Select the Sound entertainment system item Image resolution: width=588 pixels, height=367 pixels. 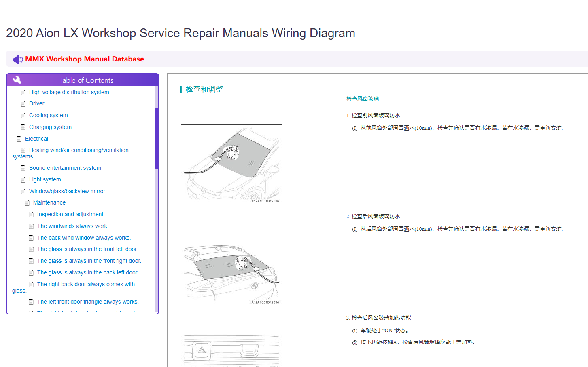[65, 168]
